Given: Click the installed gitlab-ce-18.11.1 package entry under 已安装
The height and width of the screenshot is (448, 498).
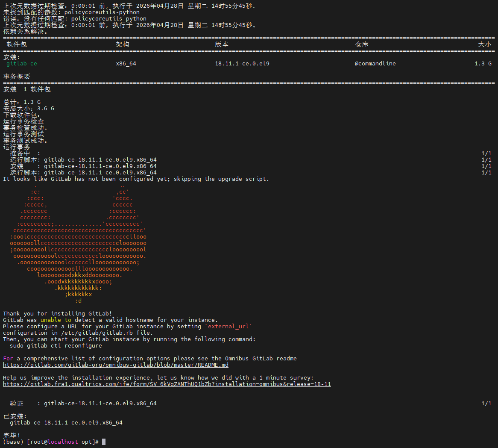Looking at the screenshot, I should tap(66, 422).
